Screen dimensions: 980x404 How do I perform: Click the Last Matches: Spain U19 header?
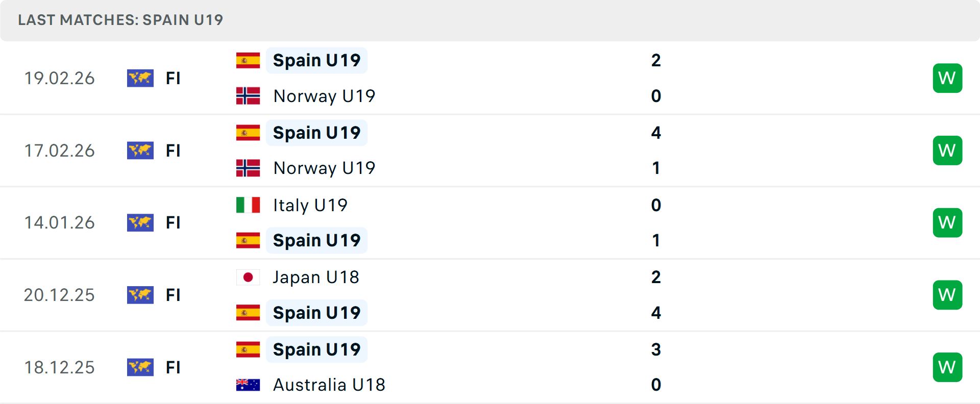[x=120, y=20]
